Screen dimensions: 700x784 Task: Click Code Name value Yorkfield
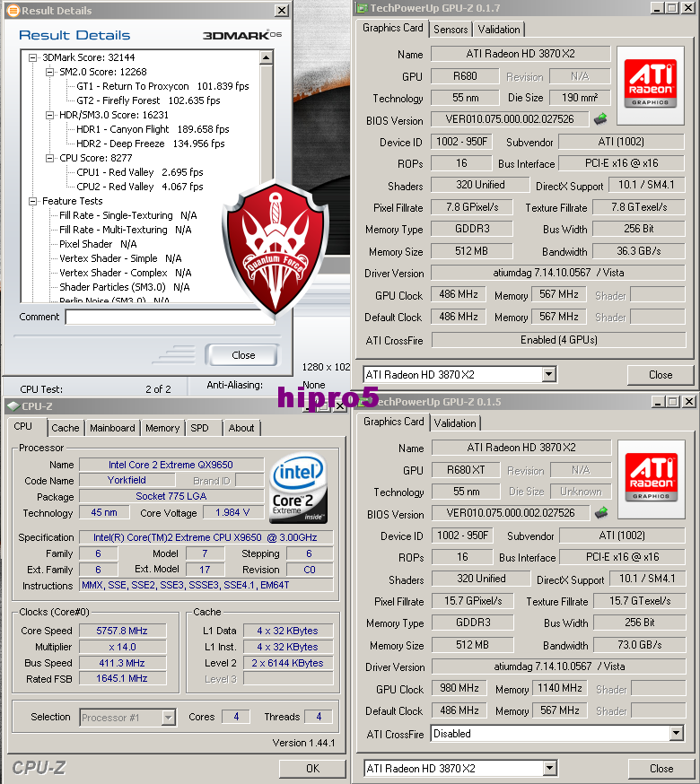[x=127, y=480]
